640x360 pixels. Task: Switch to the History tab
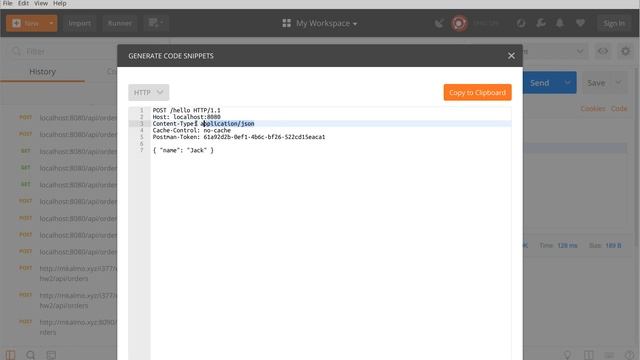tap(42, 71)
